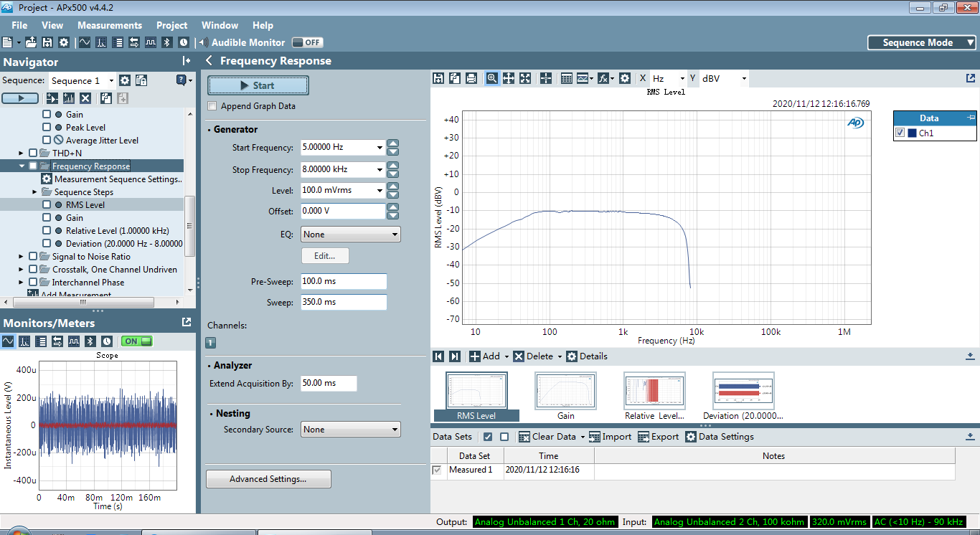980x535 pixels.
Task: Select Zoom tool in graph toolbar
Action: click(x=492, y=78)
